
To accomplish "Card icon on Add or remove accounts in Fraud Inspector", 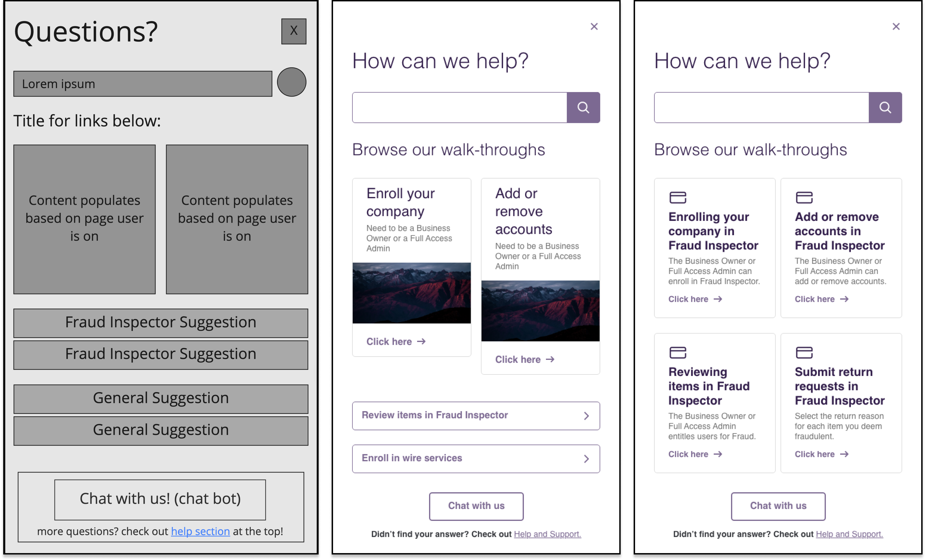I will (x=804, y=197).
